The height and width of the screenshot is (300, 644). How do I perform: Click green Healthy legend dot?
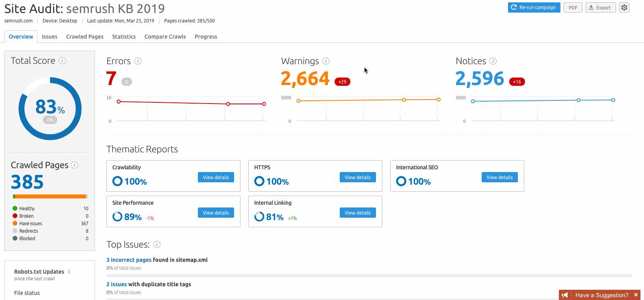pyautogui.click(x=15, y=208)
